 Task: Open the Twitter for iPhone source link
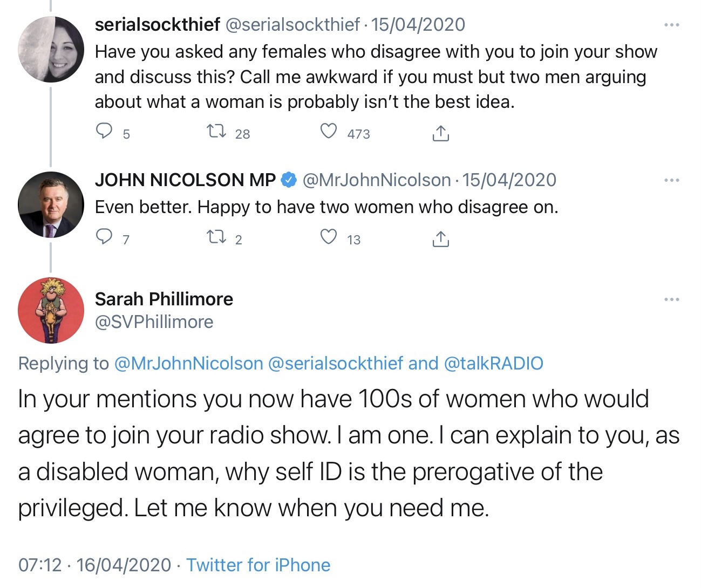pos(258,565)
